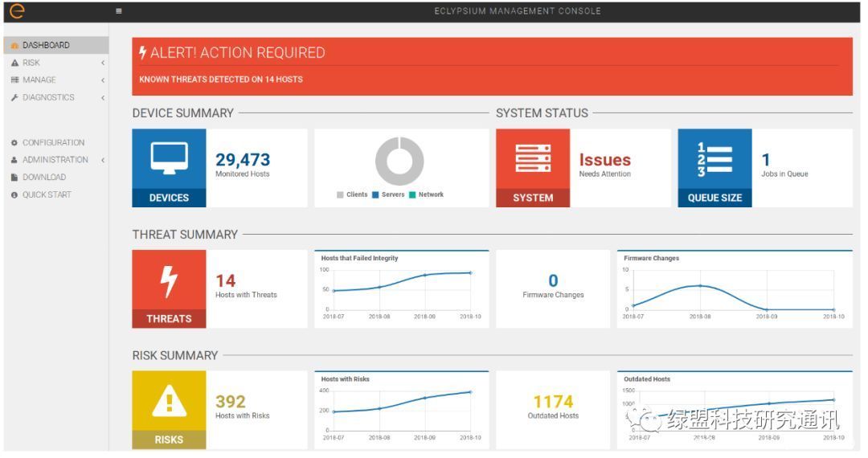Screen dimensions: 868x458
Task: Open Configuration from the sidebar
Action: tap(53, 143)
